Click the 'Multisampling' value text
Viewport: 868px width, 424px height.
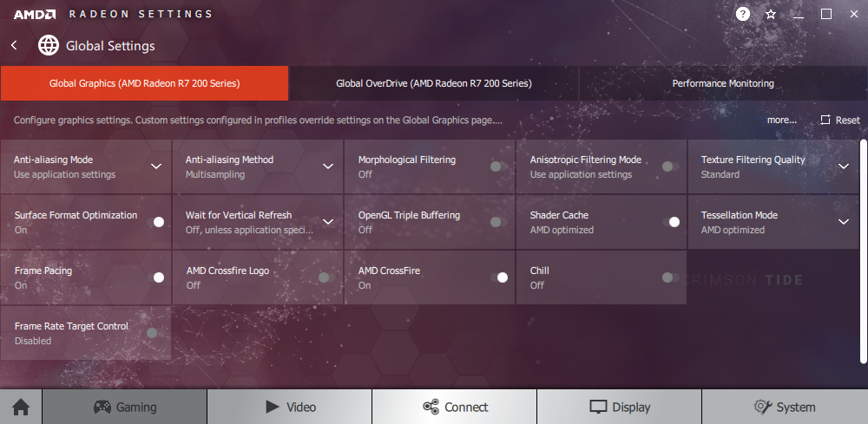214,174
